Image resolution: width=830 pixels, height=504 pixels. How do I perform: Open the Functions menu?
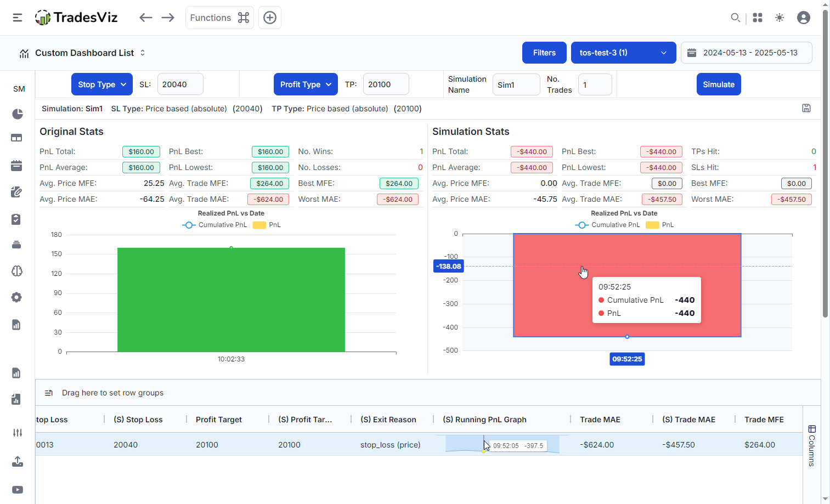[x=219, y=18]
